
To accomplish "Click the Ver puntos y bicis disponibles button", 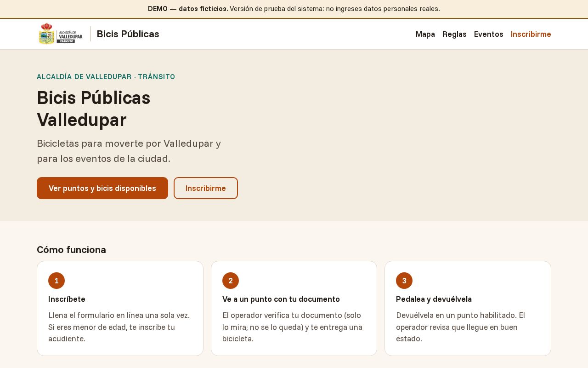I will pos(102,188).
